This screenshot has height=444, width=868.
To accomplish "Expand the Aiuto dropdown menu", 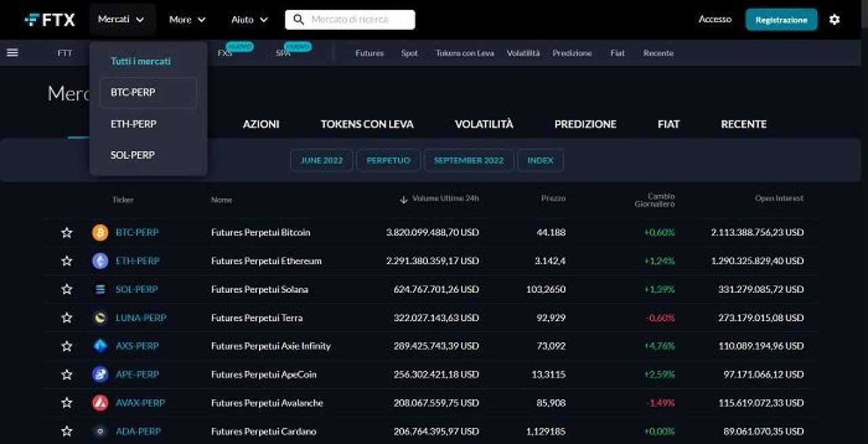I will click(x=250, y=20).
